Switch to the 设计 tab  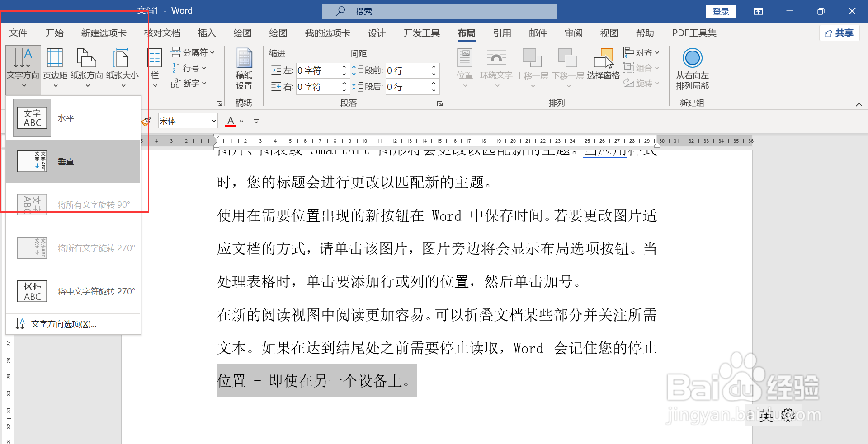tap(377, 33)
